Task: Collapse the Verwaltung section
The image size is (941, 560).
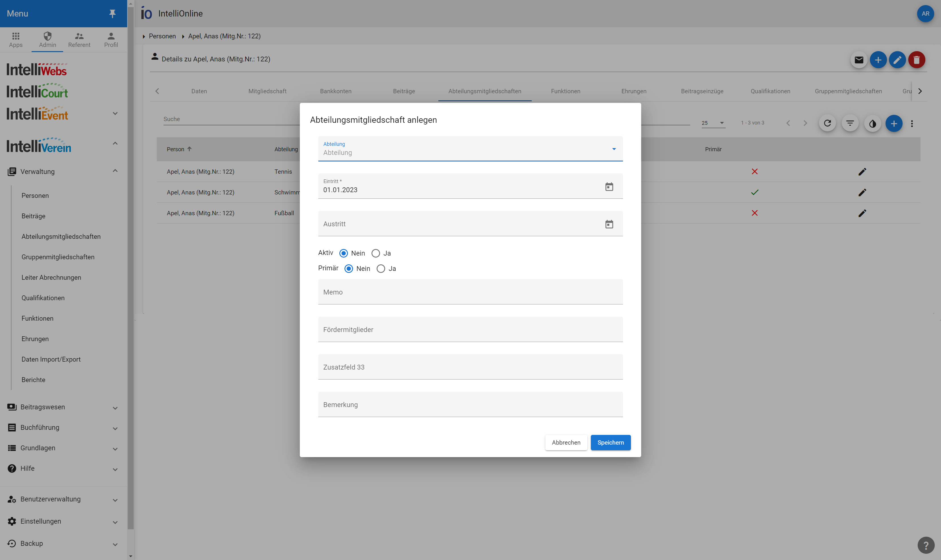Action: tap(115, 171)
